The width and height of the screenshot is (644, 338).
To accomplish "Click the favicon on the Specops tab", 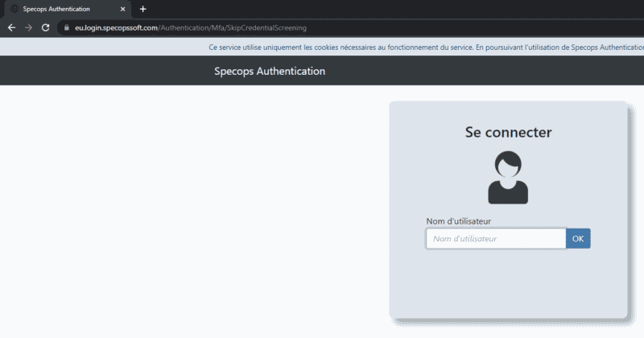I will [x=14, y=9].
